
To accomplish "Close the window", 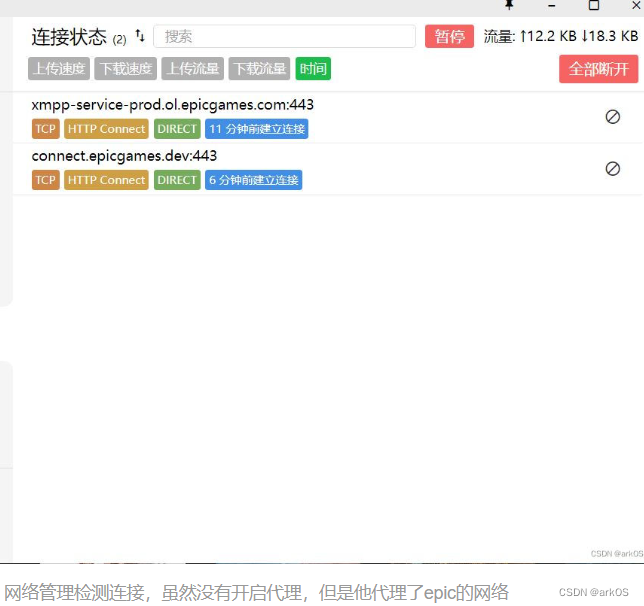I will click(x=636, y=5).
